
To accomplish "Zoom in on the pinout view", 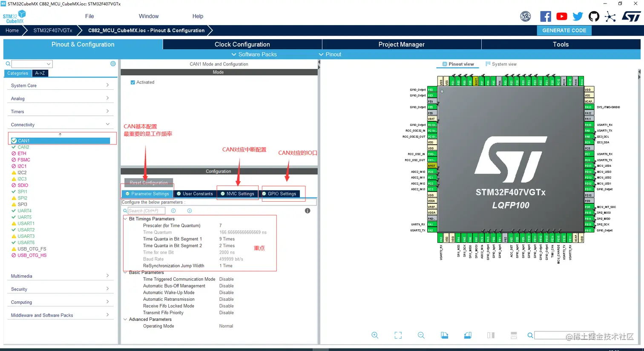I will click(x=375, y=335).
